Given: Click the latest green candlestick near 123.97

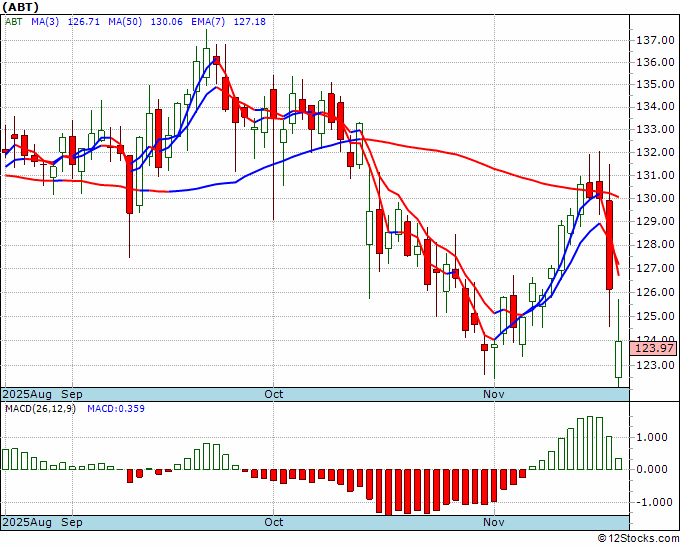Looking at the screenshot, I should (618, 359).
